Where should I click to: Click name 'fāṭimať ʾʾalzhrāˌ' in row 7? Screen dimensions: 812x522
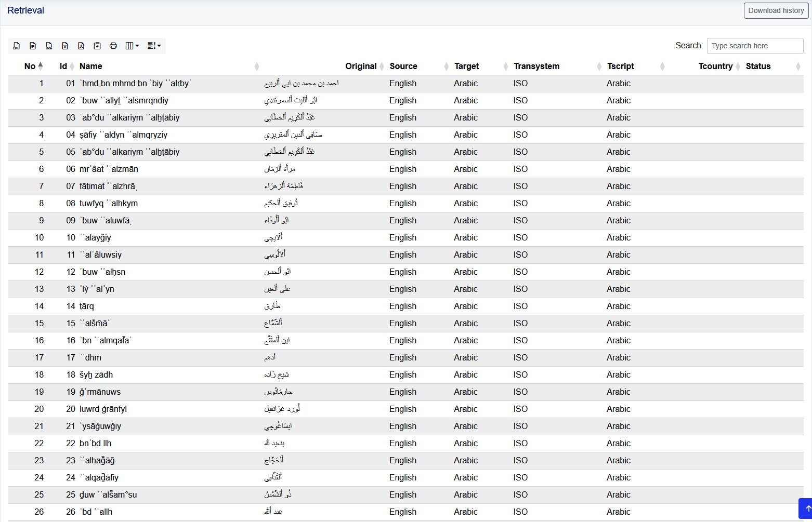coord(108,186)
